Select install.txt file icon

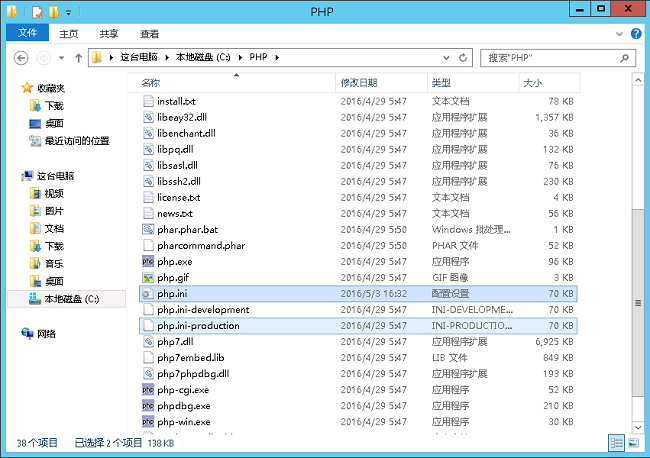pos(148,101)
